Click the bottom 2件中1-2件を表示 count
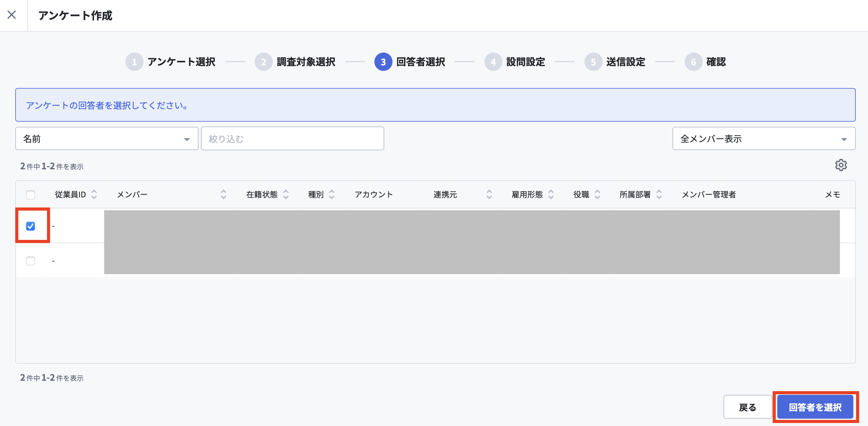Screen dimensions: 868x426 point(52,378)
